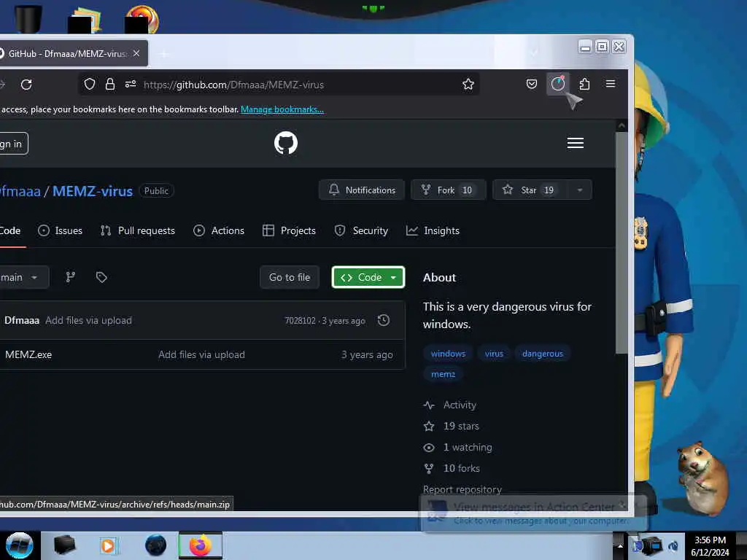Open commit 7028102
Viewport: 747px width, 560px height.
(x=300, y=321)
